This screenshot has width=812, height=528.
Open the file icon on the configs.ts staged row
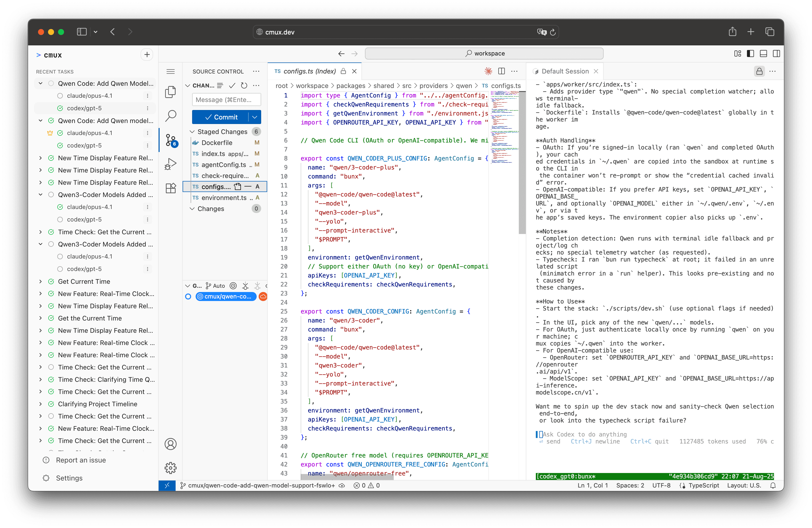point(237,186)
